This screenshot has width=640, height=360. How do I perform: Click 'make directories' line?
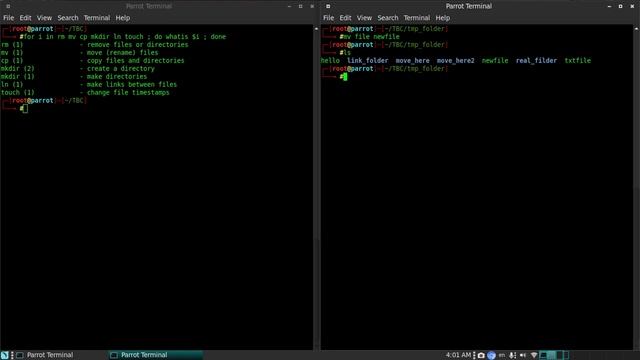coord(117,77)
